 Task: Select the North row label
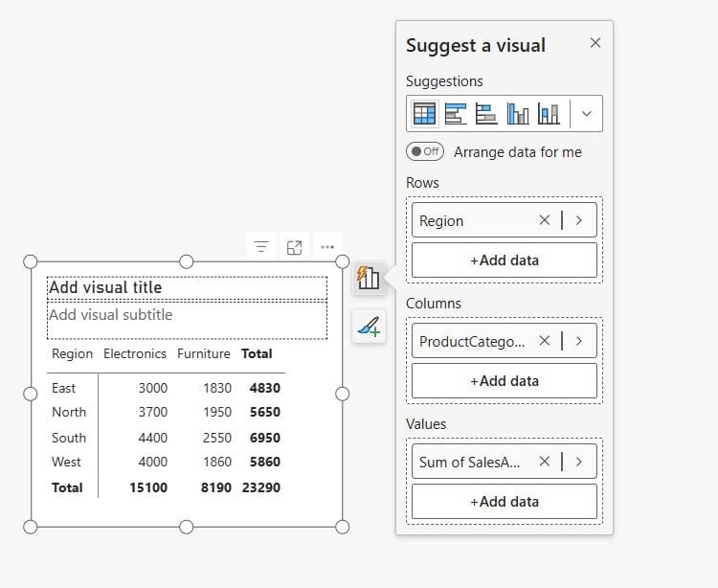pos(69,412)
